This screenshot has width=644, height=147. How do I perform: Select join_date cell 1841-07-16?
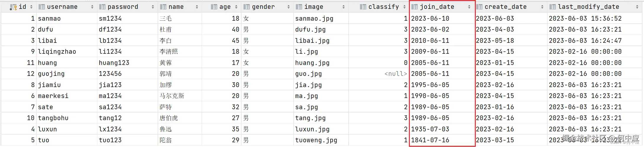point(430,140)
